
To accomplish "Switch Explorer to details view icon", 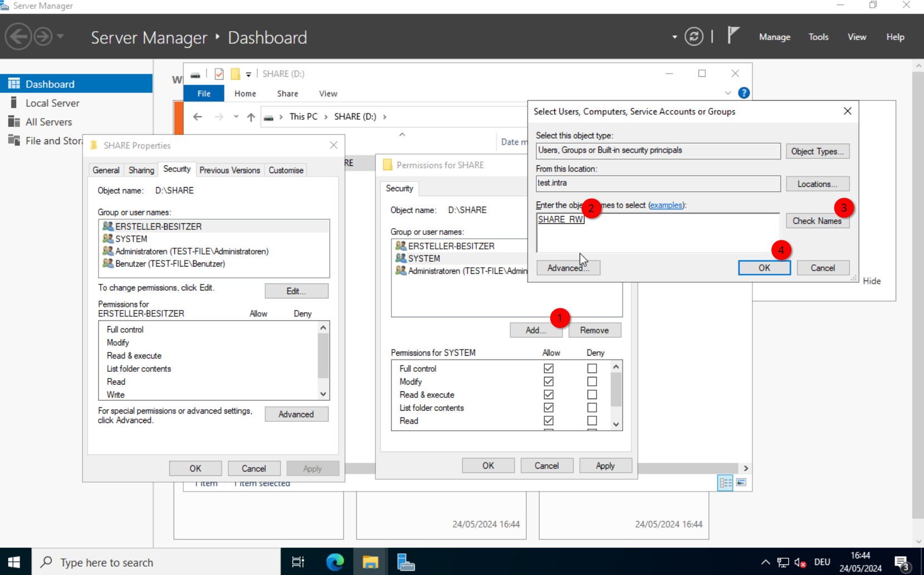I will 725,483.
